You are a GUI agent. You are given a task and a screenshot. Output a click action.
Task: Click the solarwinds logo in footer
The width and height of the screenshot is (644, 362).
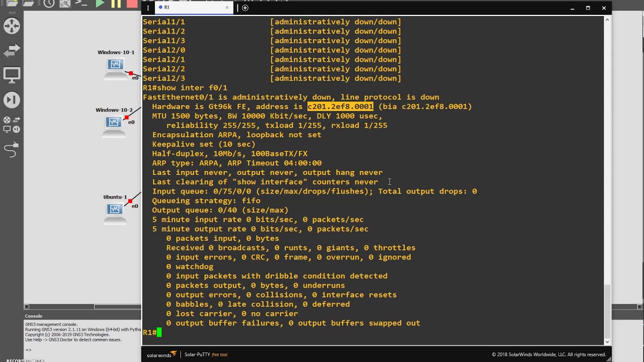(162, 354)
